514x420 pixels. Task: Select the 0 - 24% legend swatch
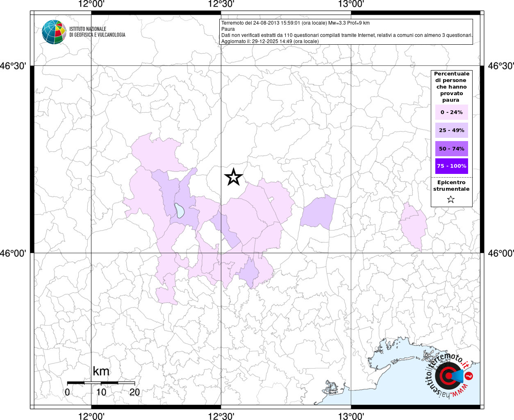452,112
